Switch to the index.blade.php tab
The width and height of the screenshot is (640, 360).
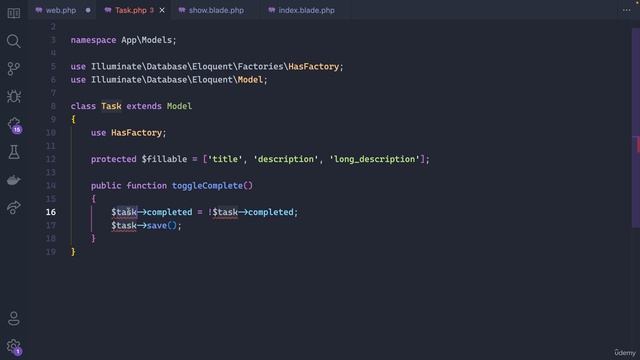point(306,11)
